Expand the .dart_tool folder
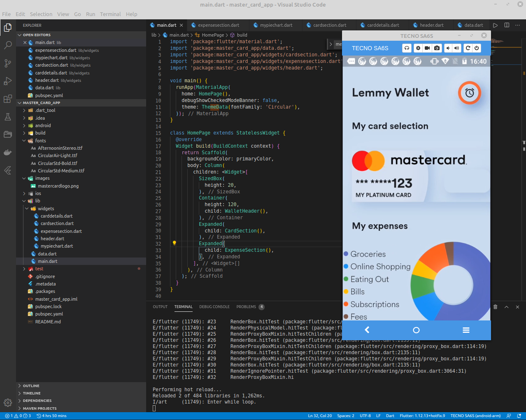Screen dimensions: 526x420 point(81,110)
